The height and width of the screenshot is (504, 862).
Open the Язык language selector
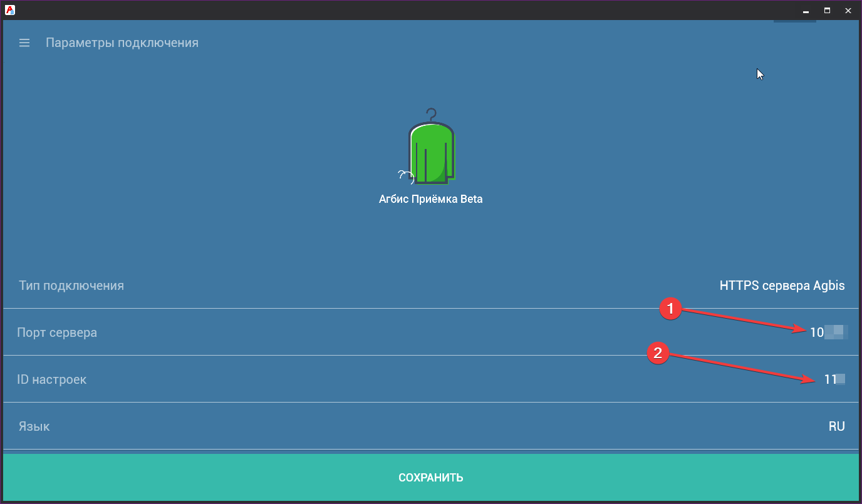point(431,426)
